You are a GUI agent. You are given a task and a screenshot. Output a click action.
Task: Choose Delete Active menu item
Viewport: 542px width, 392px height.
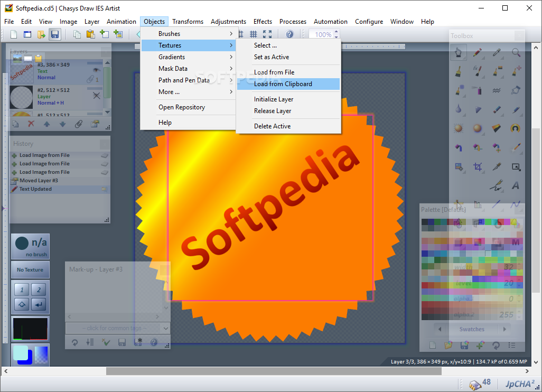(x=288, y=126)
